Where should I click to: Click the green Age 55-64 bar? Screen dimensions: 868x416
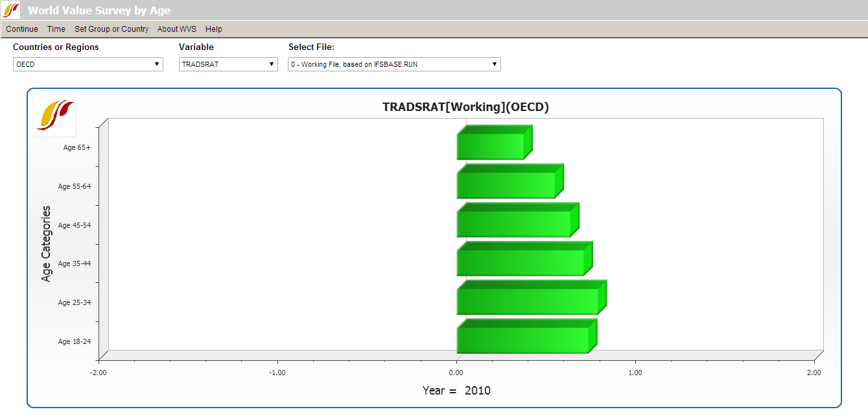point(506,185)
